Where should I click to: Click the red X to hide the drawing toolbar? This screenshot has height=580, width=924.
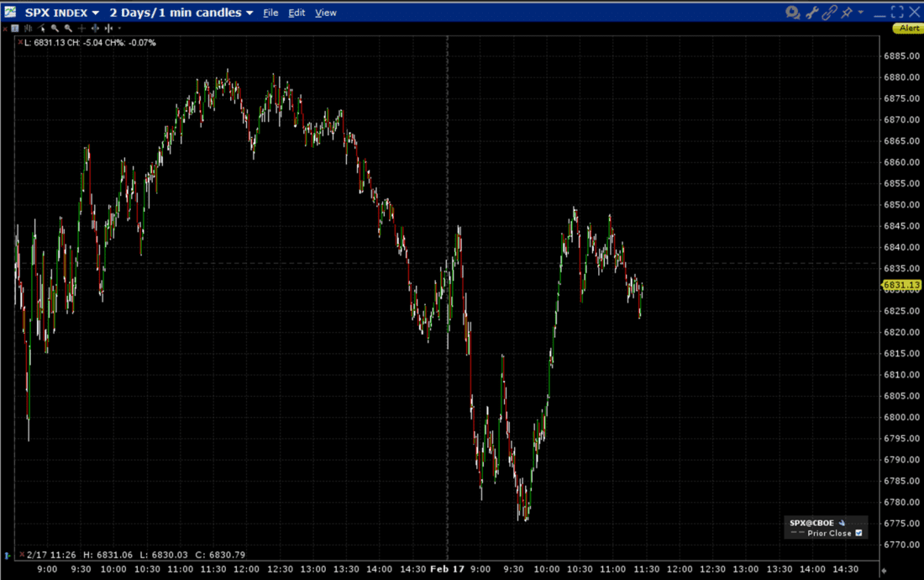click(4, 28)
